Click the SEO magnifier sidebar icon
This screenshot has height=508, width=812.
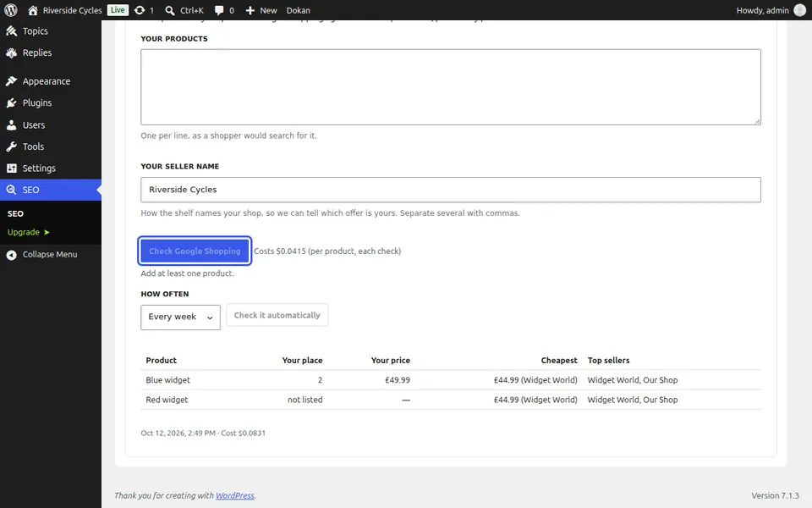pyautogui.click(x=11, y=190)
